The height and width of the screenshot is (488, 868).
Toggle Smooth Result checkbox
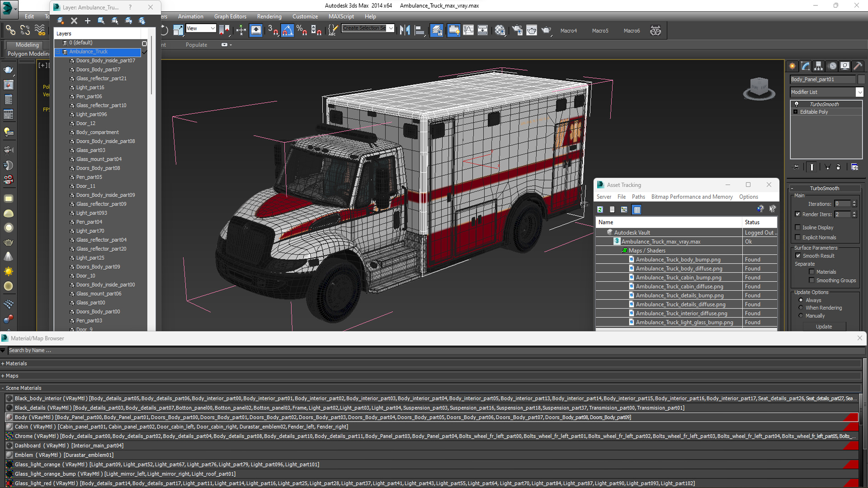[x=798, y=256]
